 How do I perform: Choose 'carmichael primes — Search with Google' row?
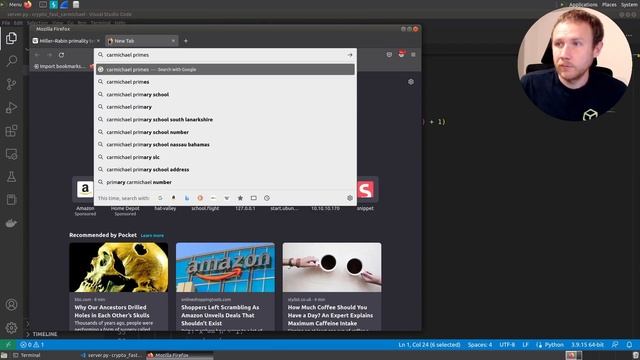pos(225,69)
